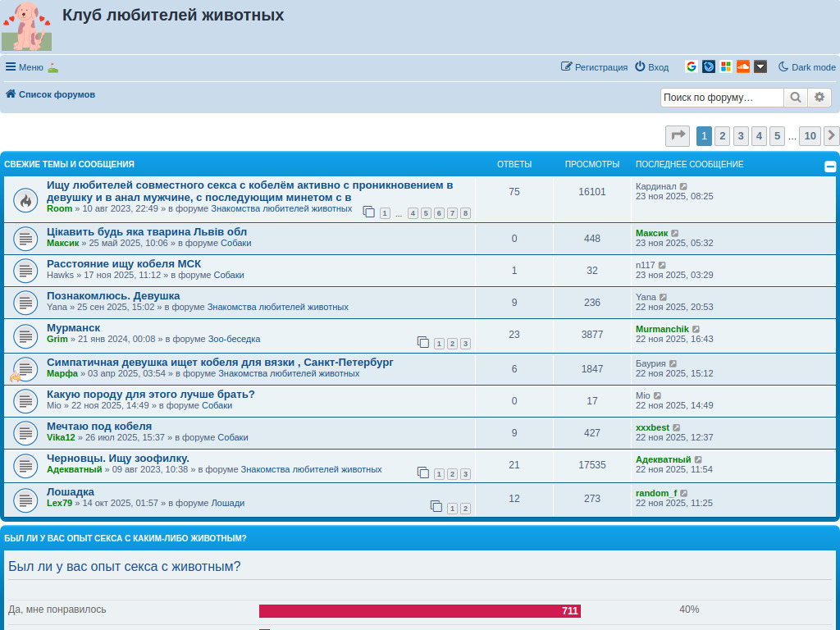Open the Регистрация page
The height and width of the screenshot is (630, 840).
(x=594, y=67)
